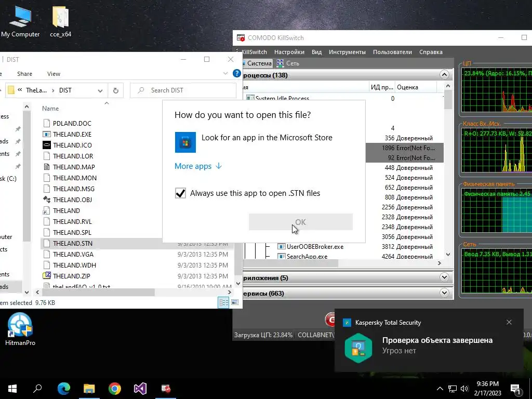The height and width of the screenshot is (399, 532).
Task: Expand the Сервисы (663) section
Action: coord(445,293)
